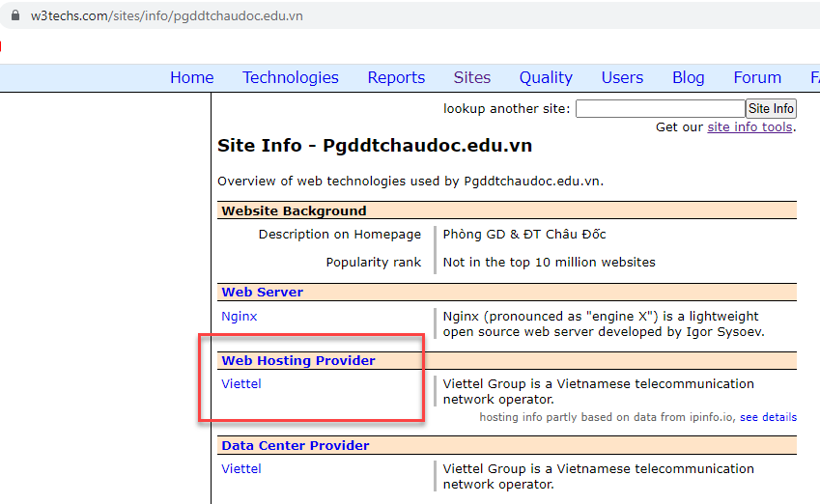820x504 pixels.
Task: Select the Nginx description paragraph
Action: [604, 324]
